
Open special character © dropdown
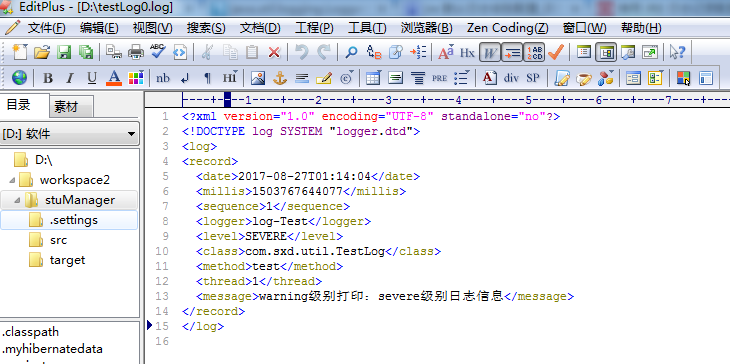tap(346, 78)
